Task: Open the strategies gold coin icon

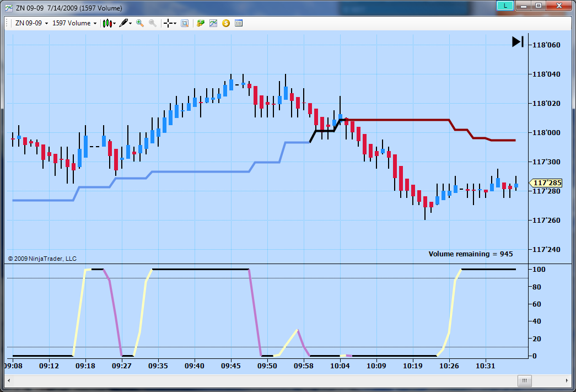Action: [226, 23]
